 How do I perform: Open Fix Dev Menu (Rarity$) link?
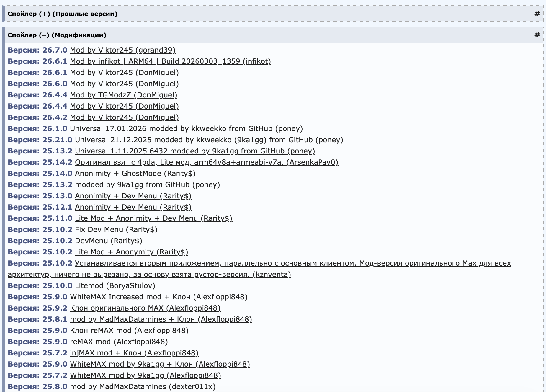click(116, 230)
